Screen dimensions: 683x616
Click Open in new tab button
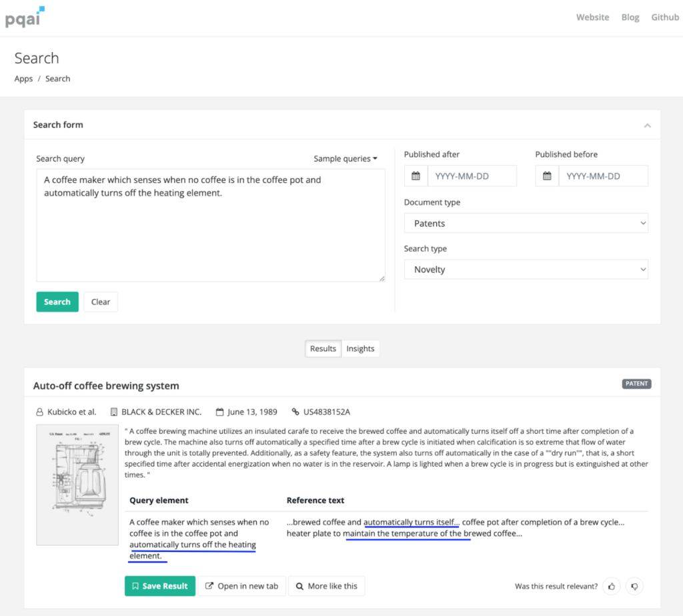(x=241, y=586)
